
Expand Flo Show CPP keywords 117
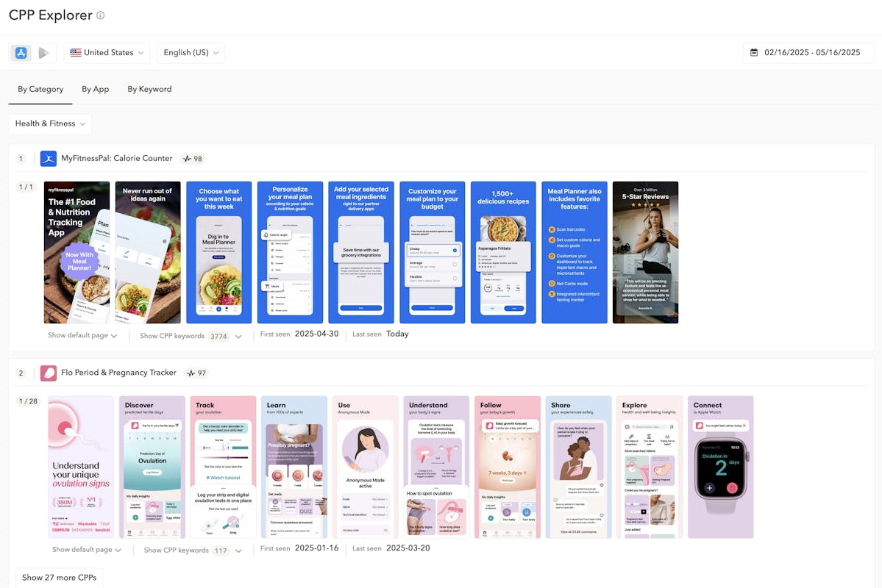pos(193,551)
